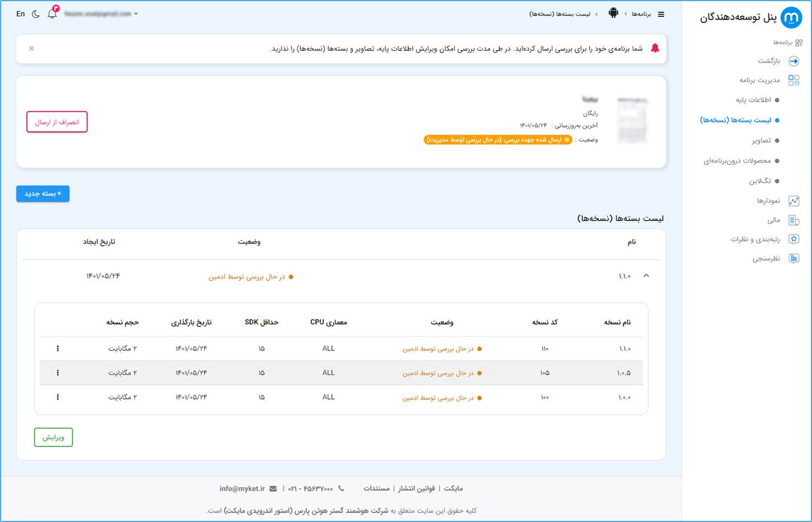Screen dimensions: 812x522
Task: Go to برنامه‌ها breadcrumb link
Action: coord(641,14)
